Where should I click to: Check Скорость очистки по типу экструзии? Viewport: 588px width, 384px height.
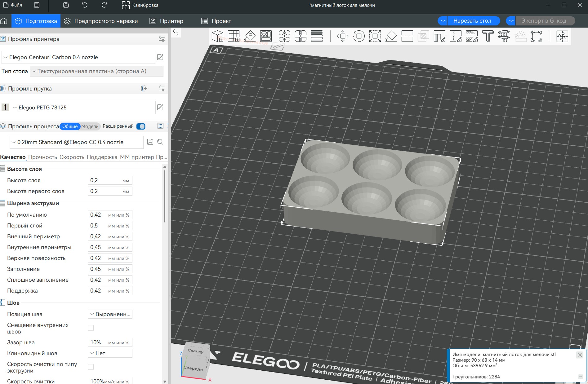pos(91,367)
